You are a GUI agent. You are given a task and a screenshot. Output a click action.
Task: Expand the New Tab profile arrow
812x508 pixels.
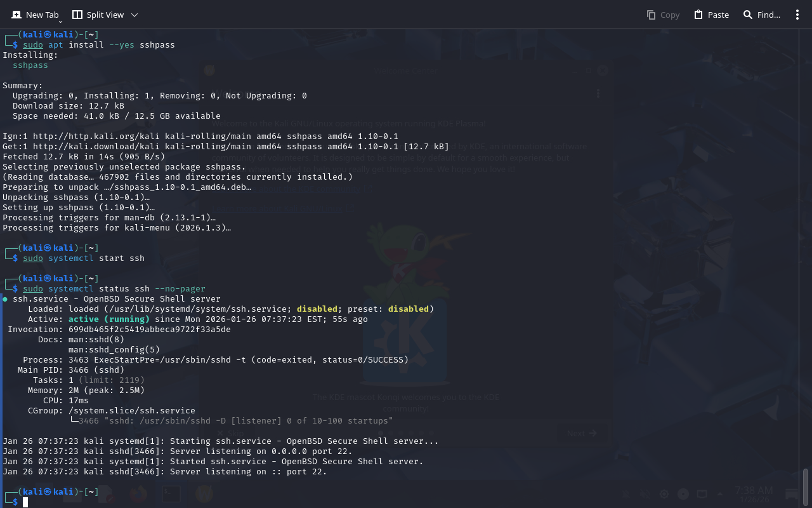(x=60, y=22)
